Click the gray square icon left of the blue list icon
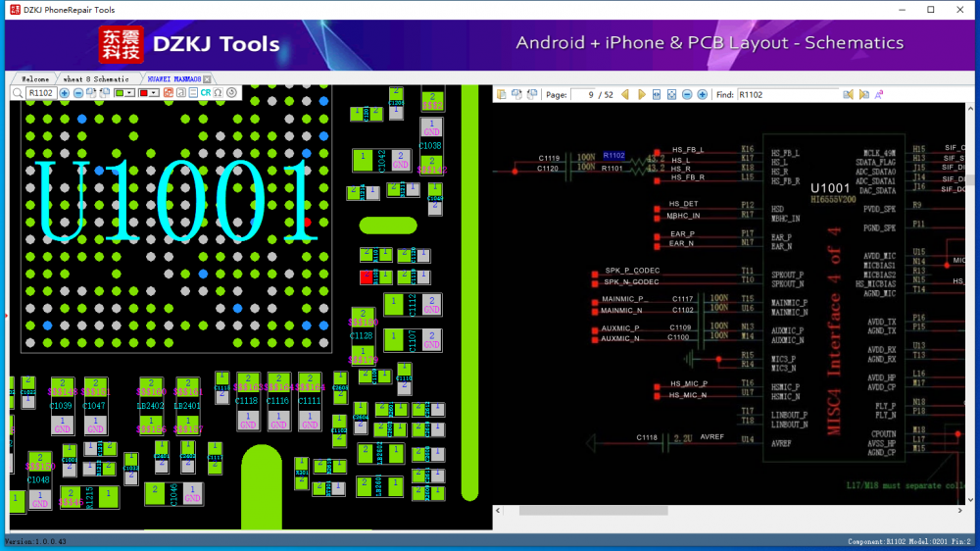 [x=181, y=93]
